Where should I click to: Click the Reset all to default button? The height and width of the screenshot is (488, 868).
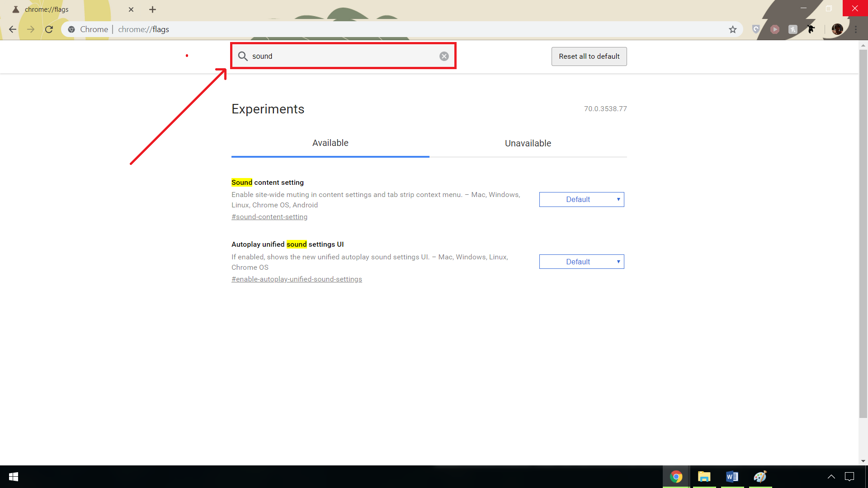point(589,56)
